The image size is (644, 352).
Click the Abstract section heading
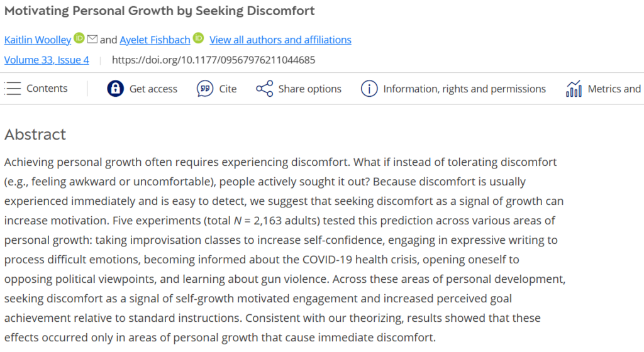click(x=35, y=135)
